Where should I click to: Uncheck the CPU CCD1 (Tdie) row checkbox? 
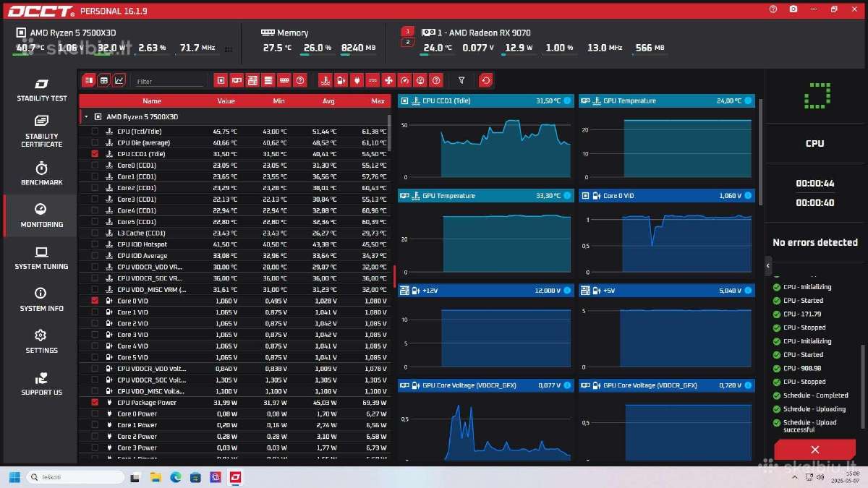(95, 154)
